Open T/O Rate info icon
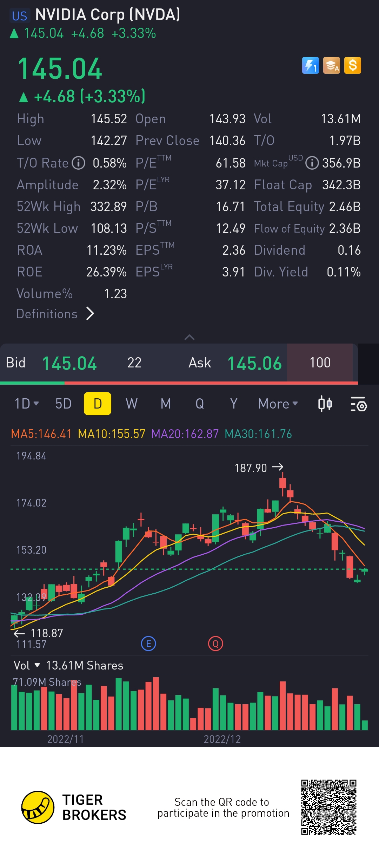379x868 pixels. (79, 163)
